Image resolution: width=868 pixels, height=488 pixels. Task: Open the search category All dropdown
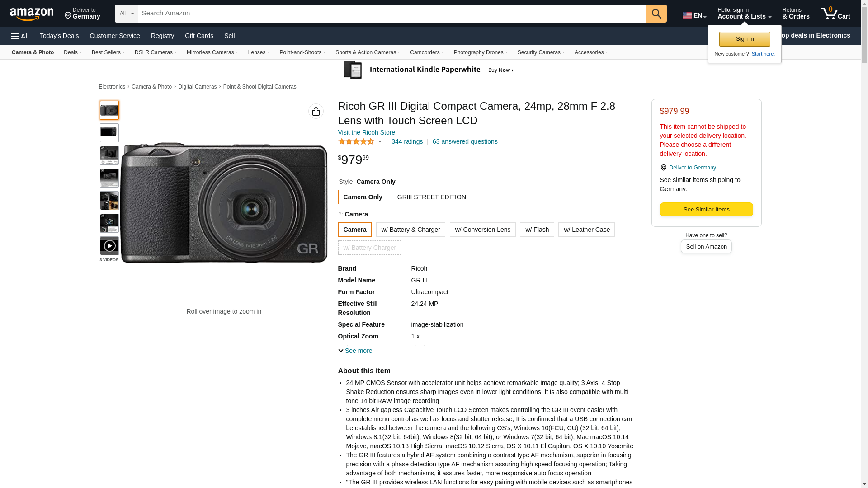coord(126,14)
